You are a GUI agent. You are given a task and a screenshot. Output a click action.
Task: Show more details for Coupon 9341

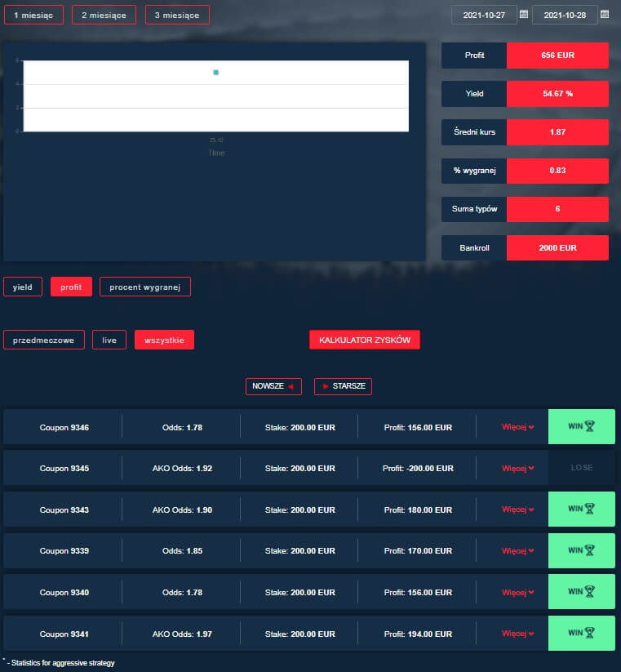pos(518,633)
